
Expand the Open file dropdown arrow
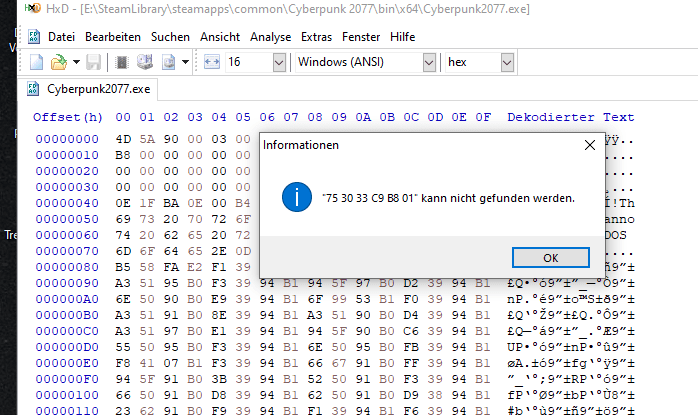point(76,62)
